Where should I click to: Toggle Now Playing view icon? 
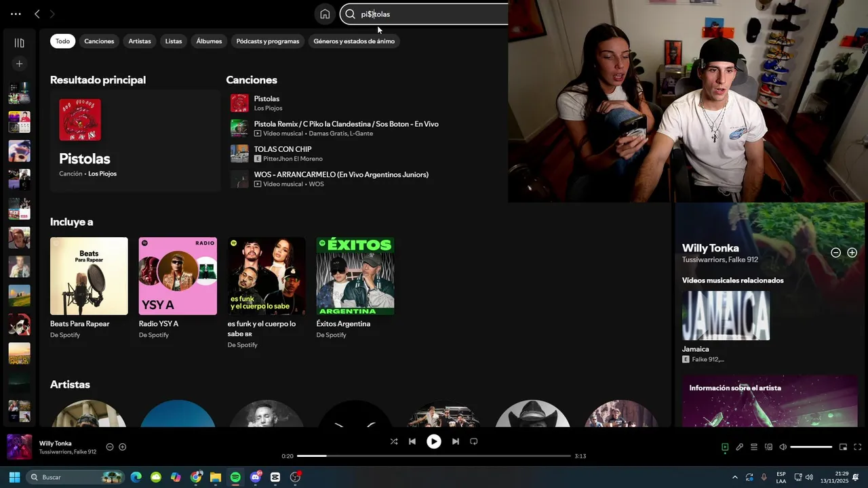point(725,447)
